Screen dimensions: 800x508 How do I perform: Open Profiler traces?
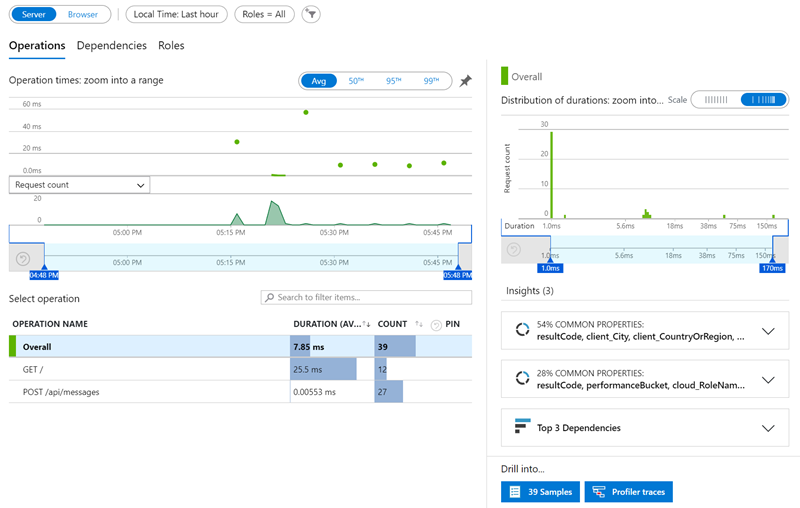click(629, 492)
